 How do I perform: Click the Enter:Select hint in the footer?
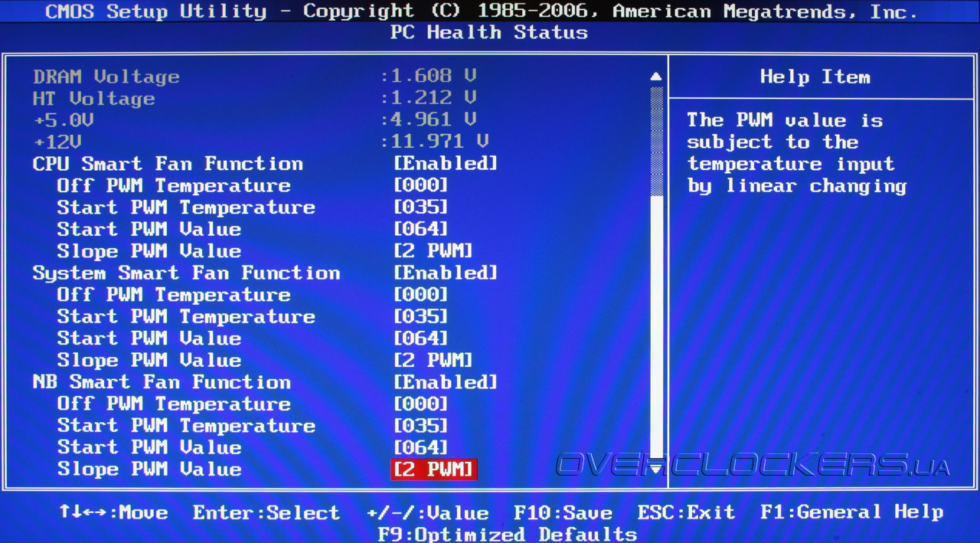266,512
